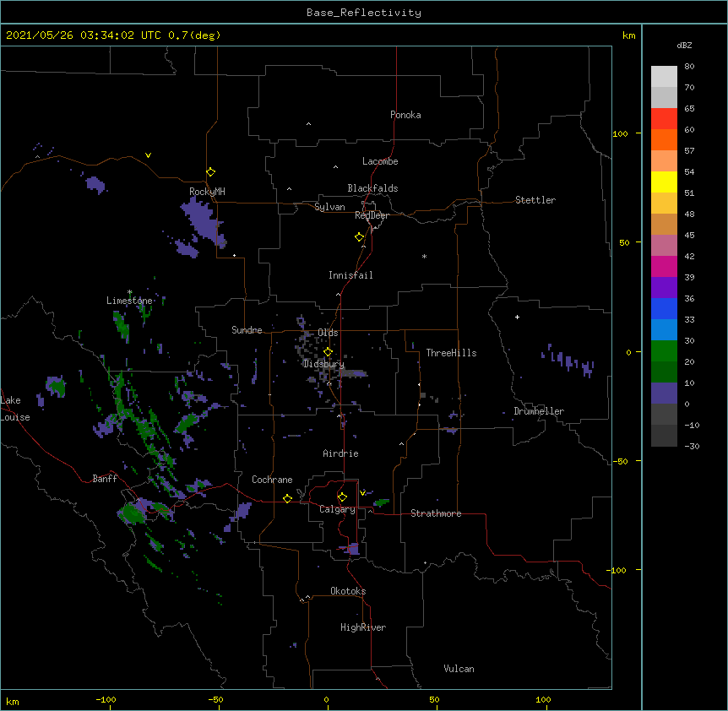Click the white asterisk marker east of Innisfail
The image size is (728, 711).
[x=424, y=256]
